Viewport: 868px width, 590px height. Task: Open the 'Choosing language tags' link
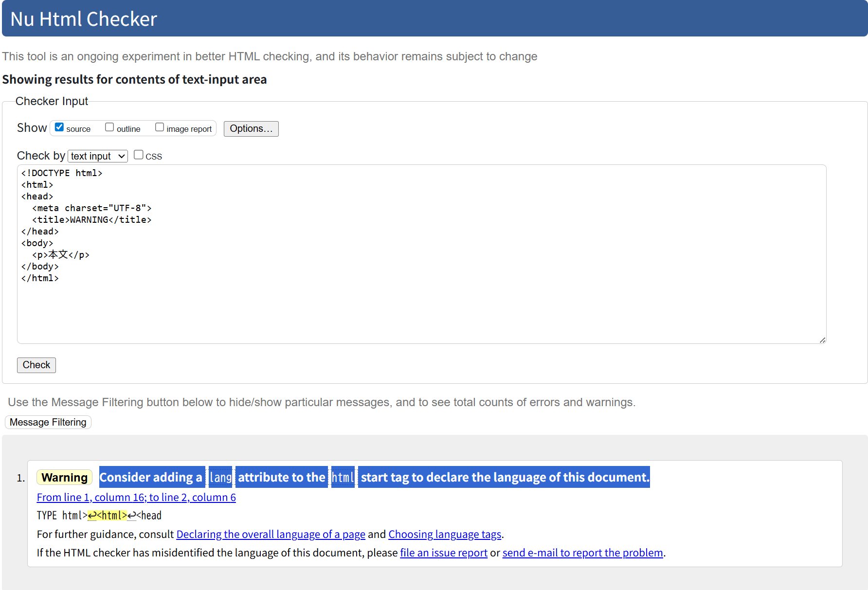point(445,535)
